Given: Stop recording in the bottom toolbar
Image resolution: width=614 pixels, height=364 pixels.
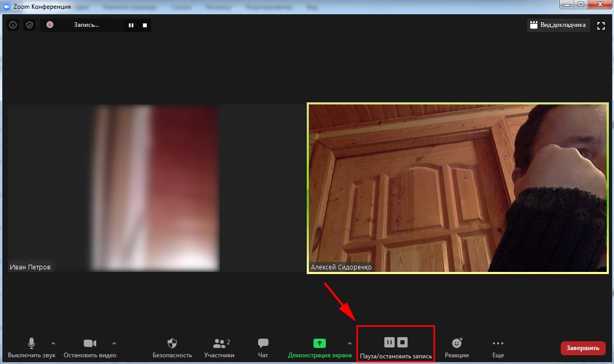Looking at the screenshot, I should 402,342.
